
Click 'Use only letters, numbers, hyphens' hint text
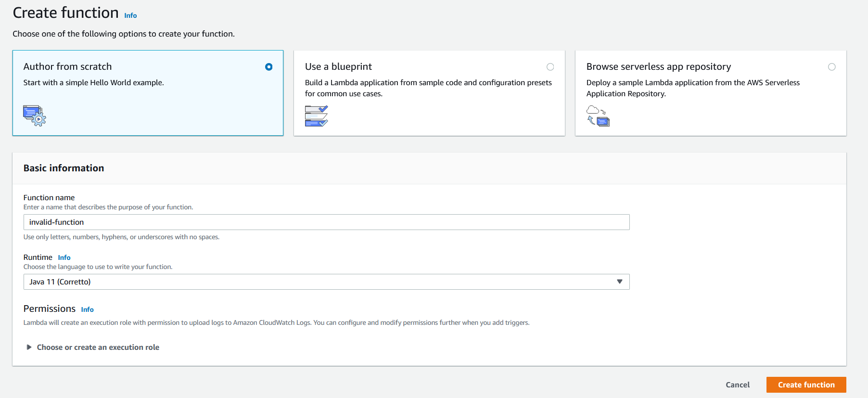pyautogui.click(x=121, y=237)
